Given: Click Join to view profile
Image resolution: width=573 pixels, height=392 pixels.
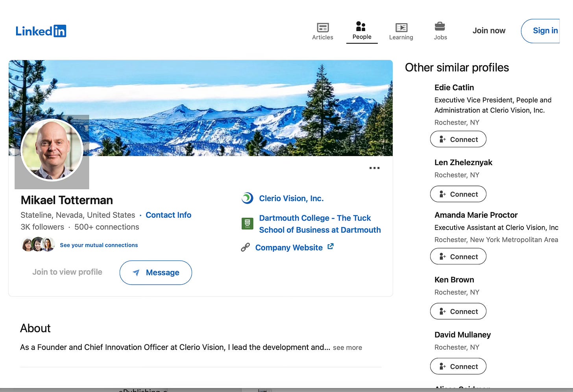Looking at the screenshot, I should (67, 272).
